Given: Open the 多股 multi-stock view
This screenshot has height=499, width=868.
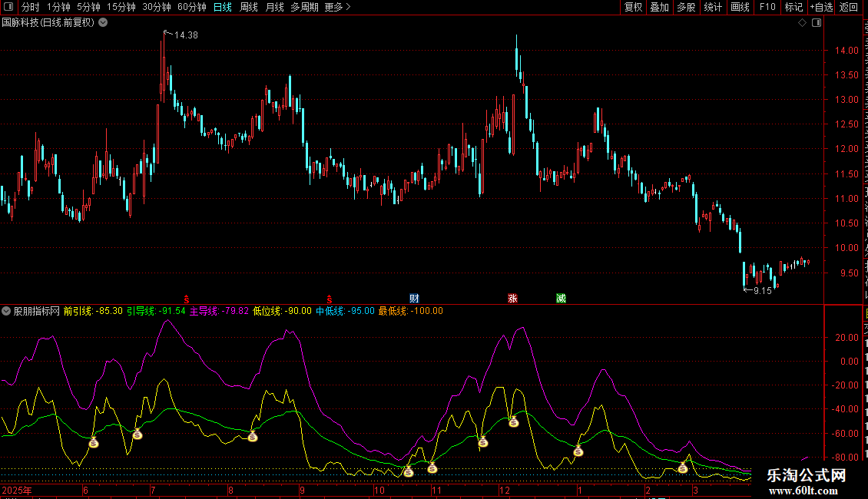Looking at the screenshot, I should [687, 7].
